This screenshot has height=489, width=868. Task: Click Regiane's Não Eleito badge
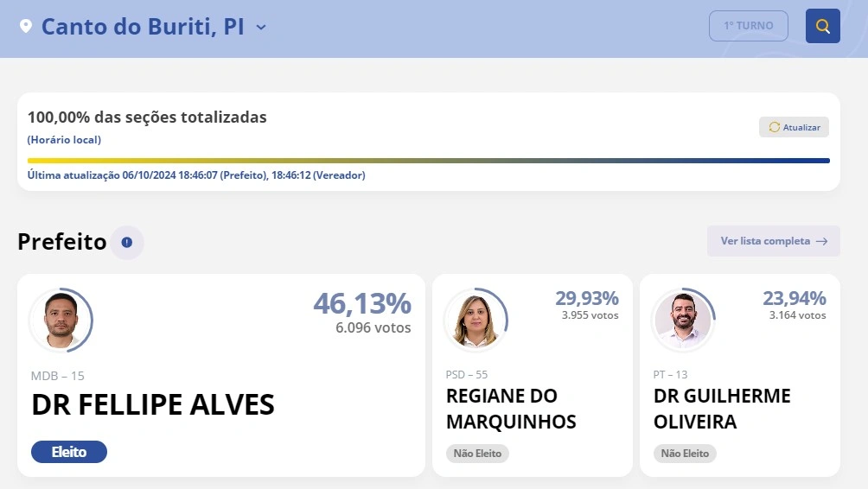point(477,454)
